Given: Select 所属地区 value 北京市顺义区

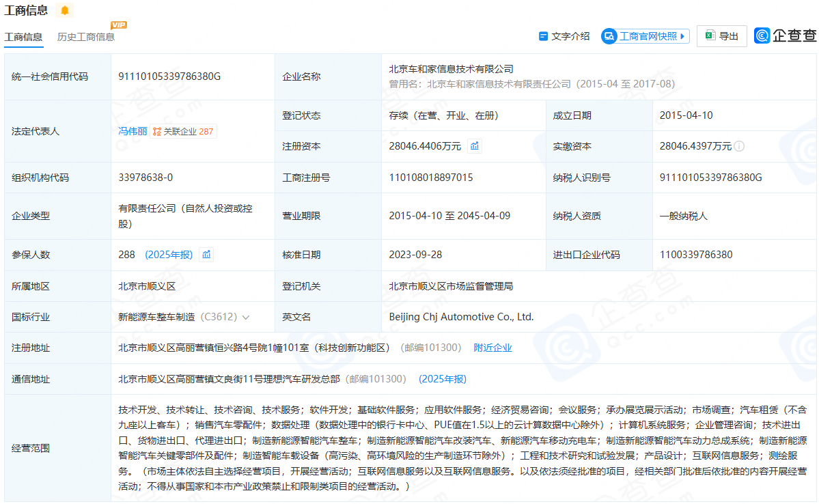Looking at the screenshot, I should tap(147, 285).
